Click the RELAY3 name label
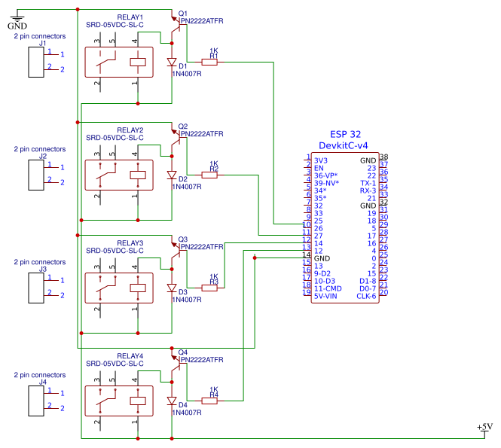501x448 pixels. tap(130, 243)
